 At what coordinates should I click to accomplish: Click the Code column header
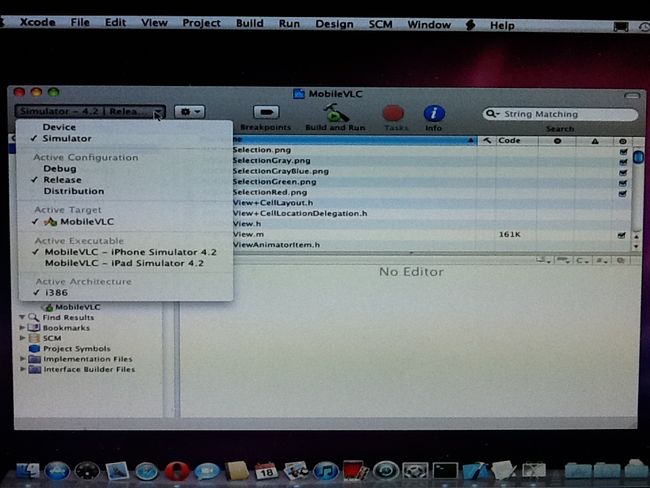[517, 141]
